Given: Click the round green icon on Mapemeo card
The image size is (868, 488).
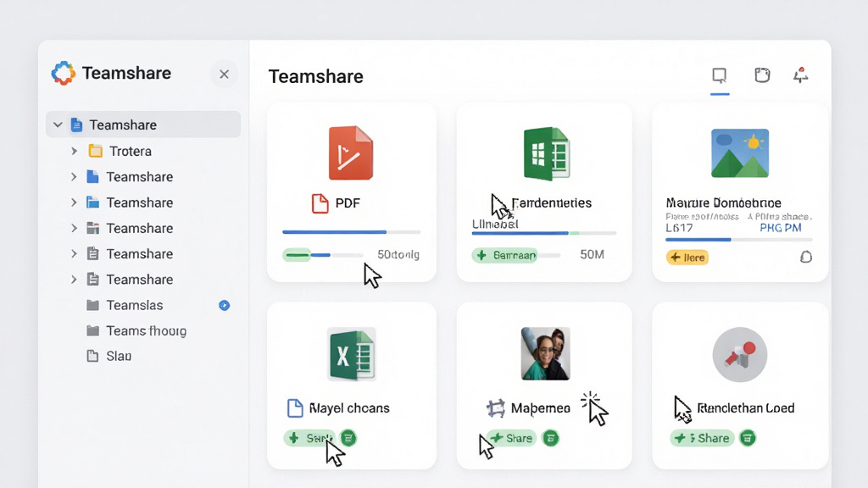Looking at the screenshot, I should (x=550, y=438).
